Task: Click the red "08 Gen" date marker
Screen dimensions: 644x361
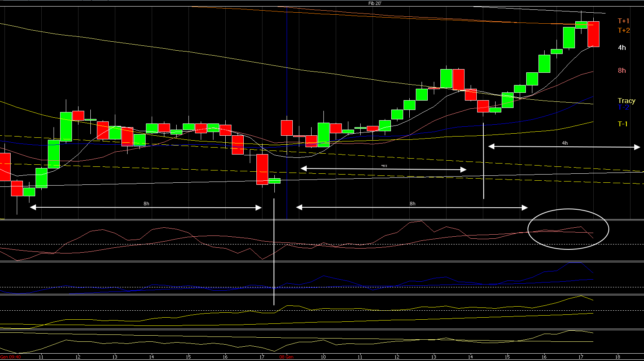Action: pos(286,357)
